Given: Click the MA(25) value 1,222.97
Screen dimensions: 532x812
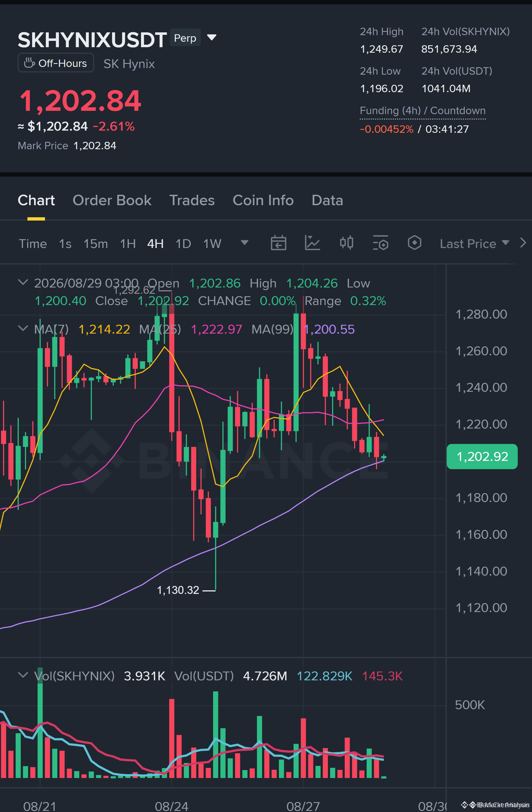Looking at the screenshot, I should pos(217,329).
